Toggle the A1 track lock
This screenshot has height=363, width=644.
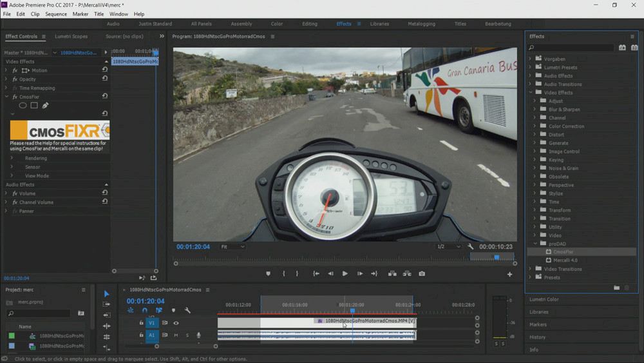coord(141,335)
